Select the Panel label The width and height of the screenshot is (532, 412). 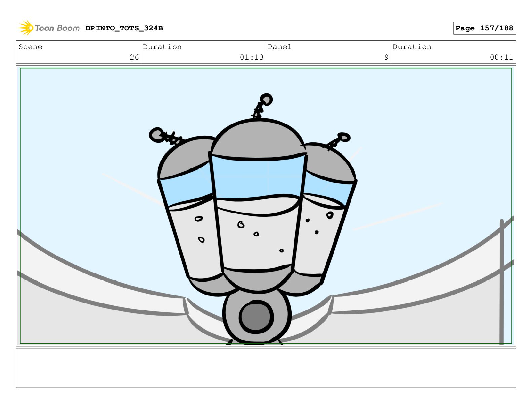coord(279,47)
